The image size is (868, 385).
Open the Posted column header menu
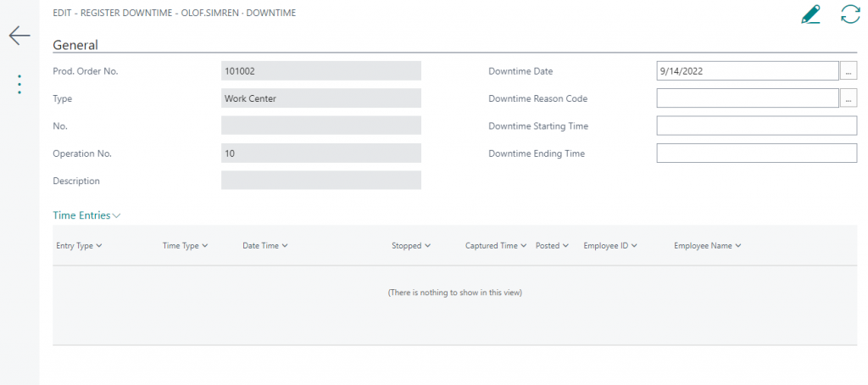[552, 246]
